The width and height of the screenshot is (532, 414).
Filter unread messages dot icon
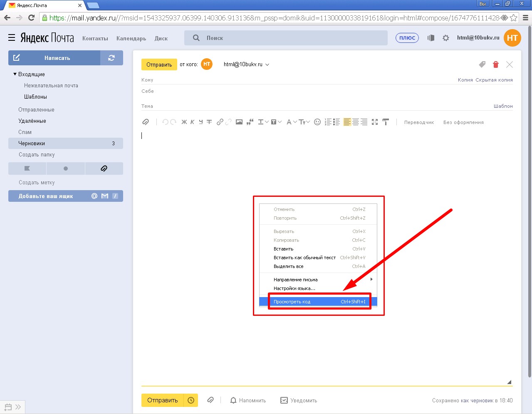click(x=66, y=169)
